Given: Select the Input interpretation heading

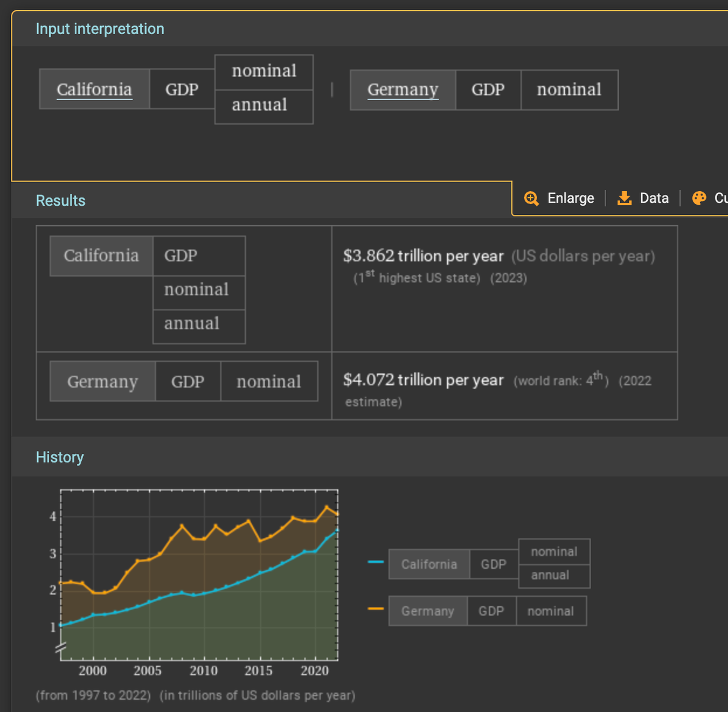Looking at the screenshot, I should tap(100, 29).
